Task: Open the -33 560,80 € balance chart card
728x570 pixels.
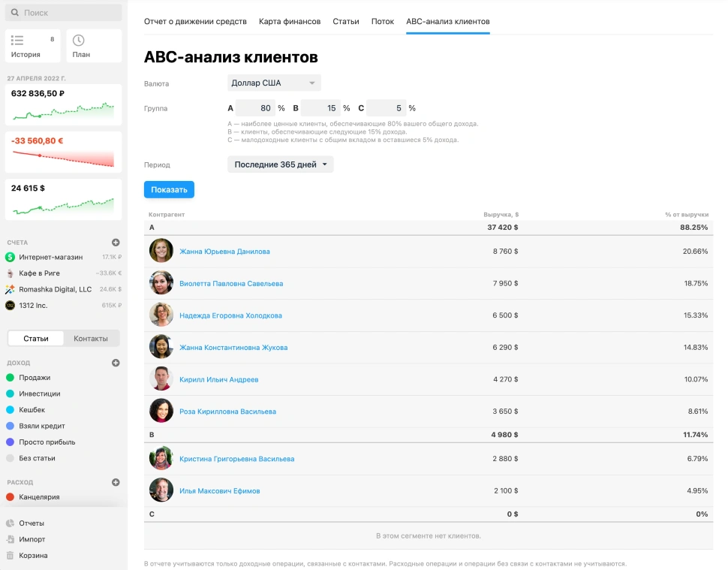Action: pos(64,152)
